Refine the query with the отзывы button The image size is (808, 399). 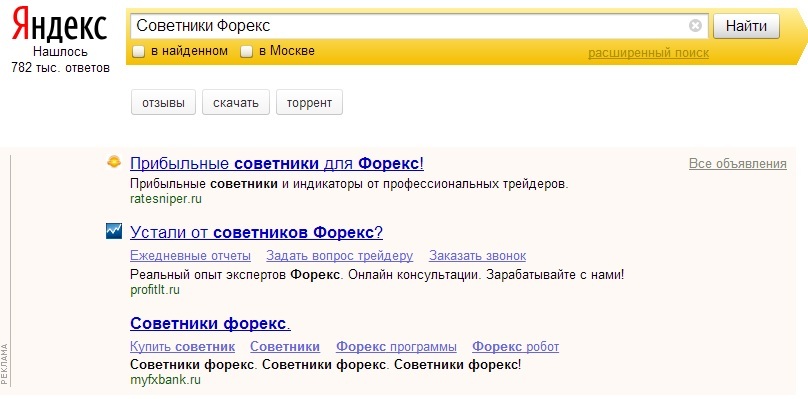(x=163, y=103)
